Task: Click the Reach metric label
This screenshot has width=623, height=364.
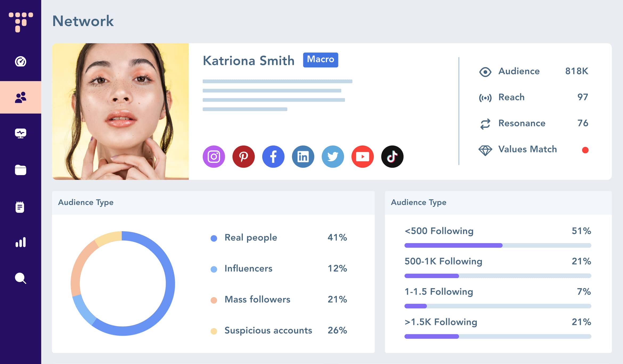Action: pos(511,97)
